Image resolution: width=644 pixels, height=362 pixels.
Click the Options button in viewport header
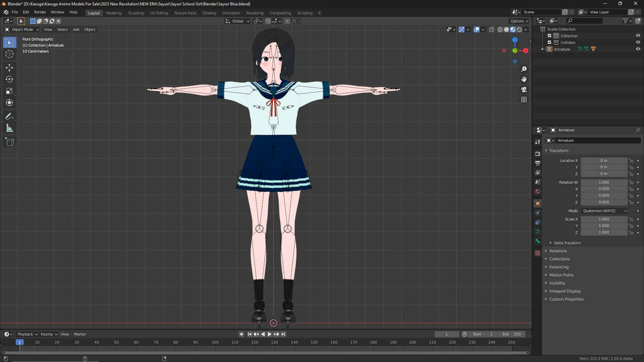(x=519, y=21)
